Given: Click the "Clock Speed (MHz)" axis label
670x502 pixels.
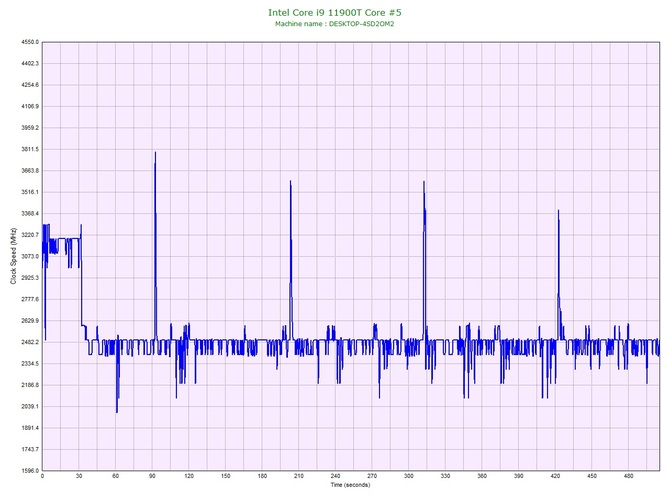Looking at the screenshot, I should 13,256.
